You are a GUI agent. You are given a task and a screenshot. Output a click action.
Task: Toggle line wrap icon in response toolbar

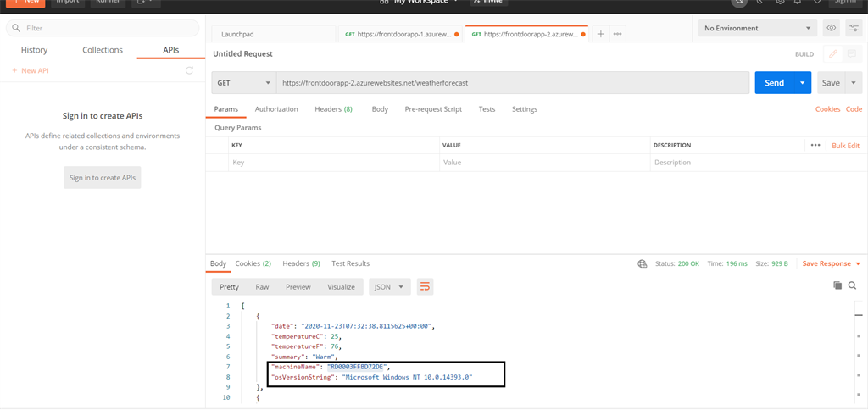pos(426,286)
